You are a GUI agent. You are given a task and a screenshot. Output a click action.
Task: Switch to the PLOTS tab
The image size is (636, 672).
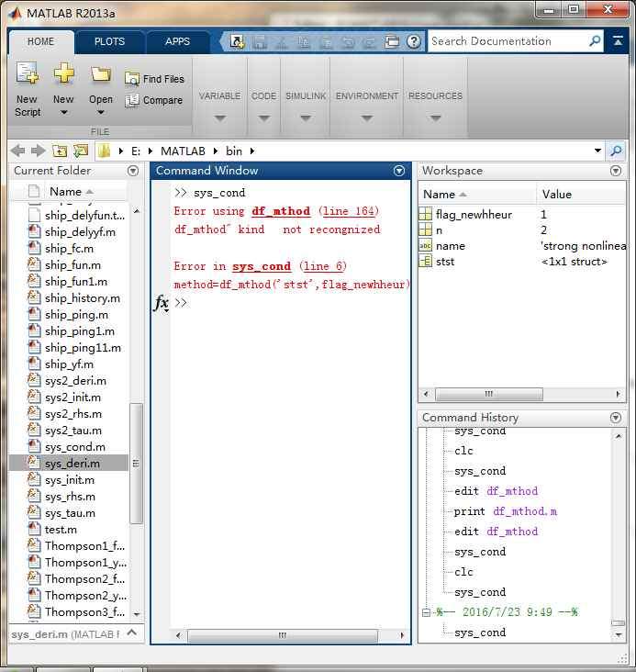[x=109, y=41]
